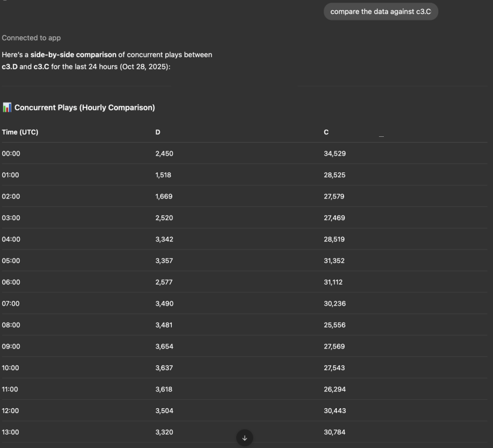Click the "Time (UTC)" column header
Screen dimensions: 493x448
pyautogui.click(x=20, y=132)
